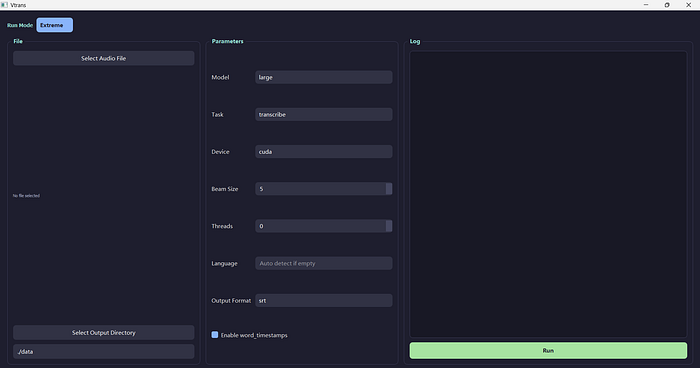Open the Model dropdown showing large
The height and width of the screenshot is (368, 700).
point(324,77)
